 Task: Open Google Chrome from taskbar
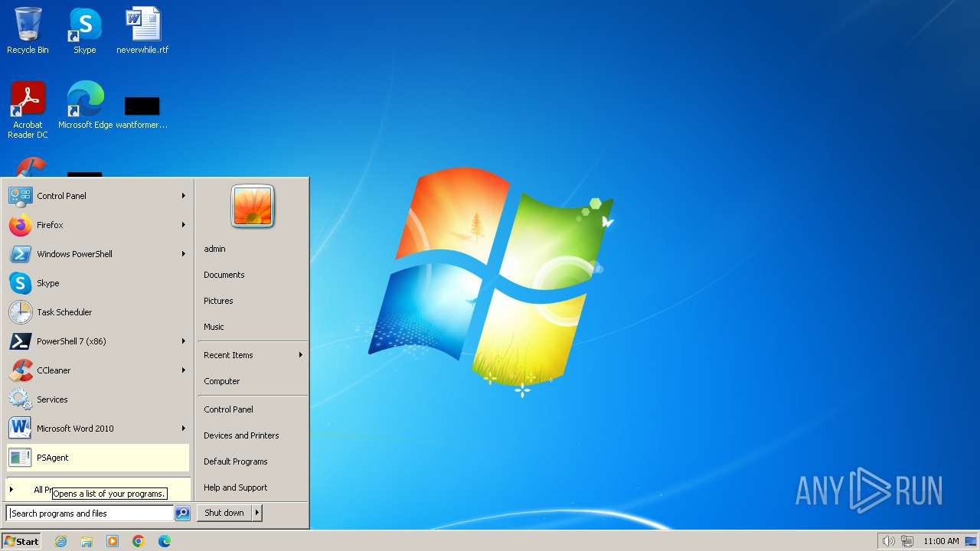tap(139, 541)
